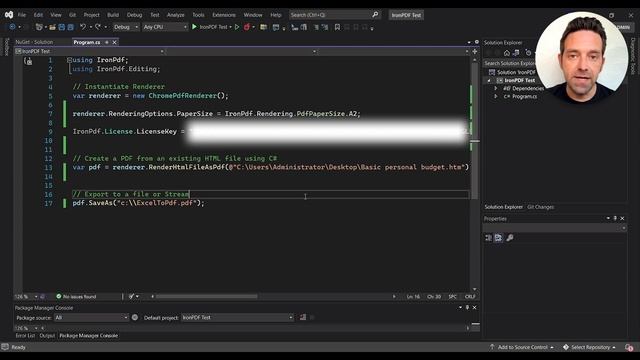The width and height of the screenshot is (640, 360).
Task: Click the editor vertical scrollbar
Action: coord(475,174)
